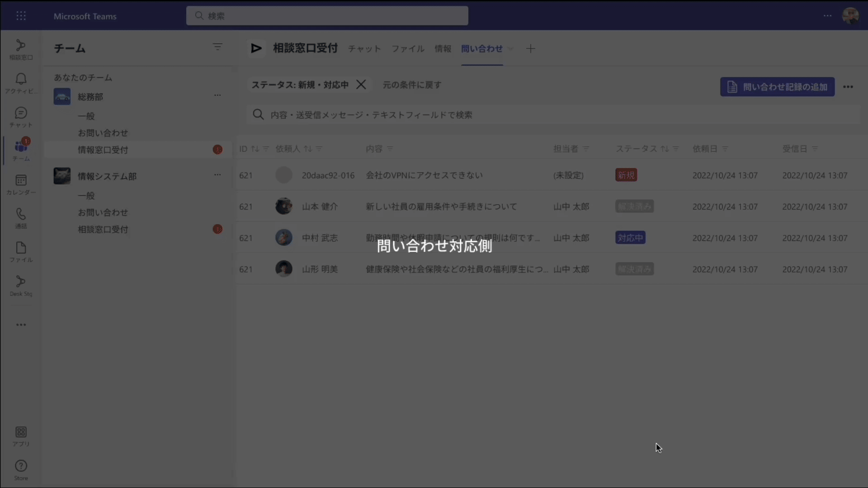Switch to the チャット tab
The width and height of the screenshot is (868, 488).
(364, 48)
